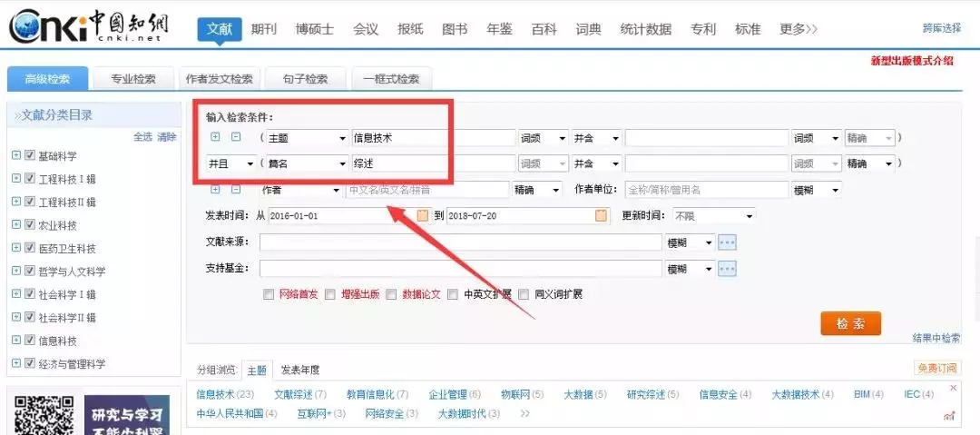
Task: Remove the author row with the minus icon
Action: pos(236,189)
